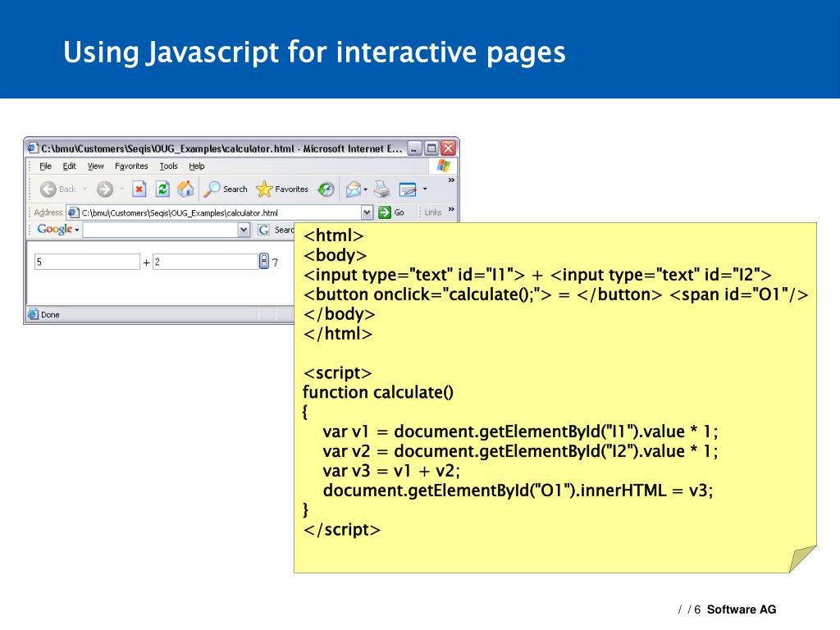The image size is (840, 630).
Task: Click the Mail envelope icon
Action: point(353,189)
